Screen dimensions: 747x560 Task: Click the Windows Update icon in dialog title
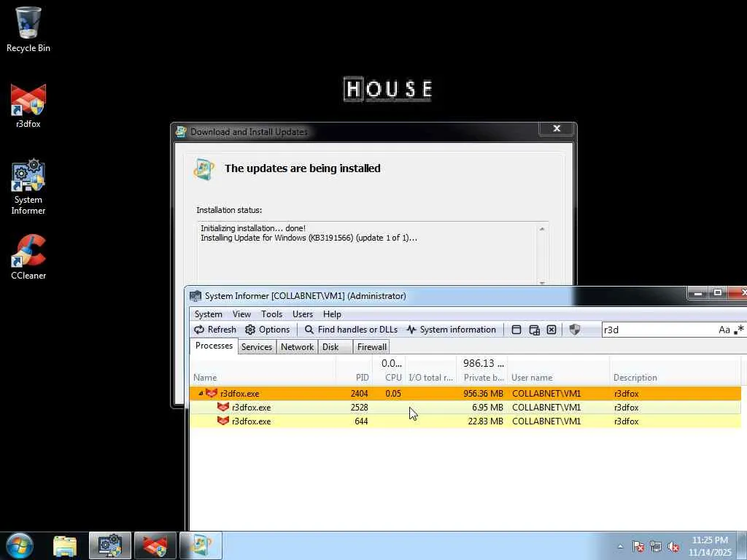pos(181,132)
